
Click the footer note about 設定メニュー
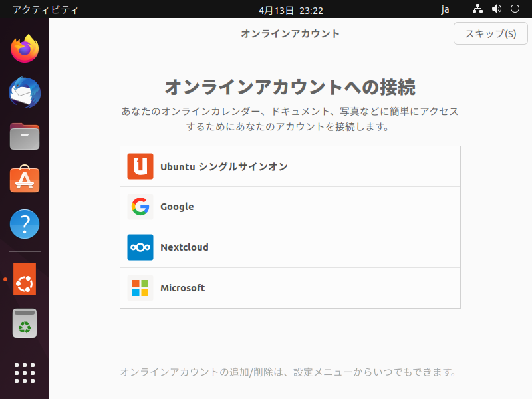pyautogui.click(x=289, y=372)
